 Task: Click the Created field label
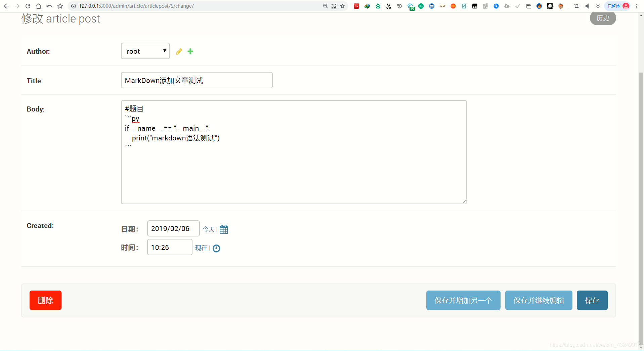[40, 226]
